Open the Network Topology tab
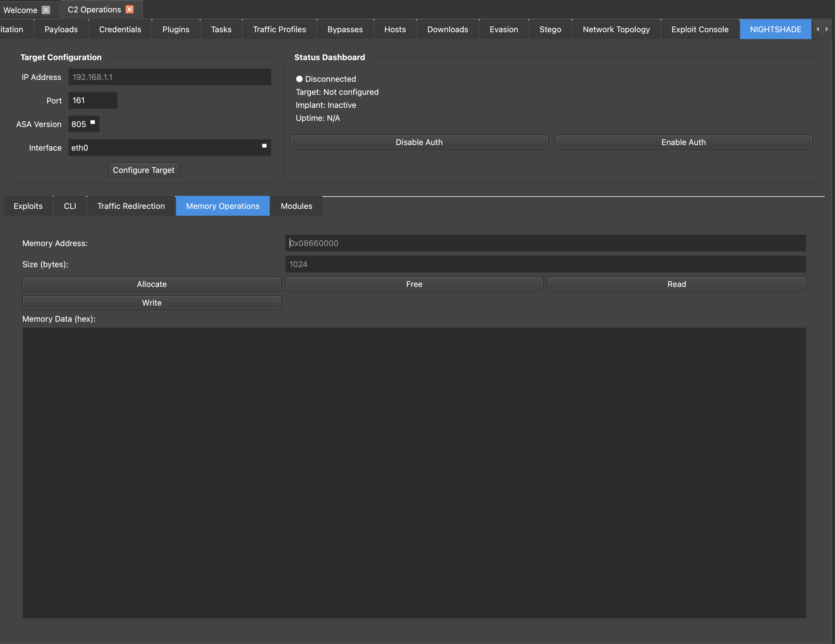Viewport: 835px width, 644px height. pyautogui.click(x=616, y=29)
